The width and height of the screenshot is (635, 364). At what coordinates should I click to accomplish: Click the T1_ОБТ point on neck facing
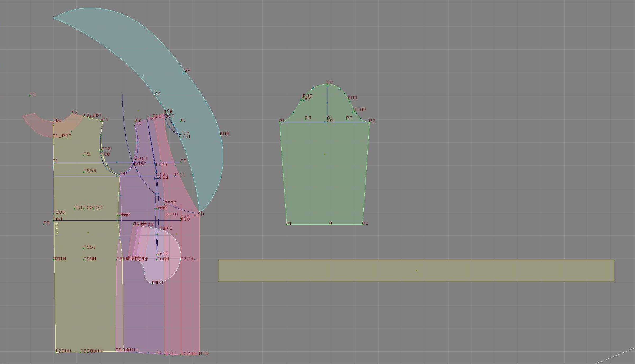pos(54,137)
